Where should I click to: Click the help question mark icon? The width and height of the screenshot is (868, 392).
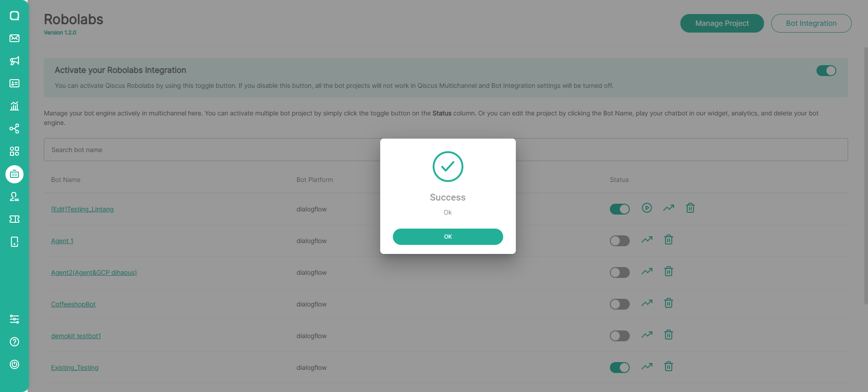coord(14,342)
